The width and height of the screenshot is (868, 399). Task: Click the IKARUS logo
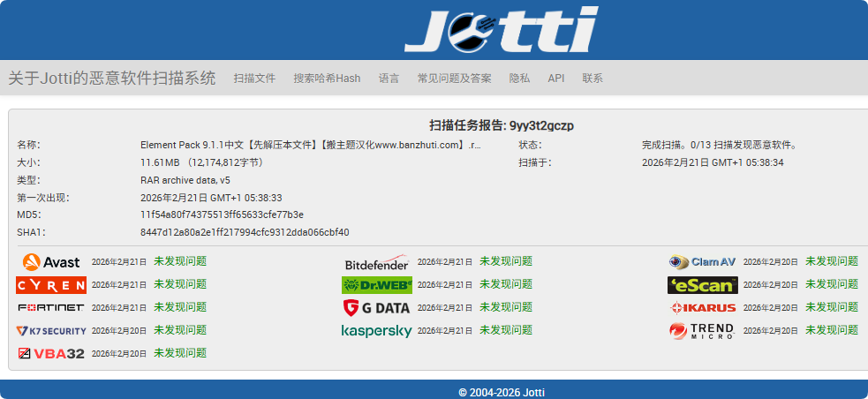[703, 308]
